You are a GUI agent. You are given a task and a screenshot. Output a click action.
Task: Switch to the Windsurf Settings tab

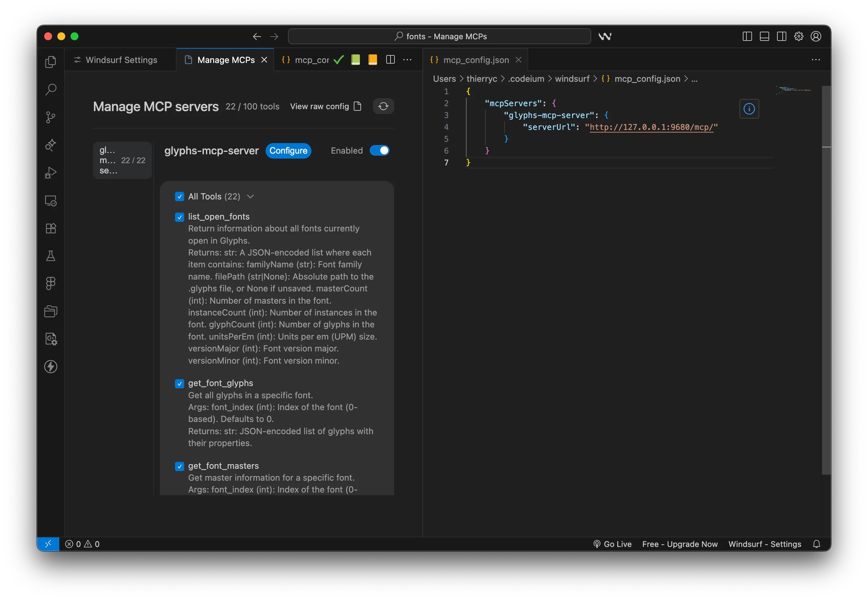click(x=121, y=60)
